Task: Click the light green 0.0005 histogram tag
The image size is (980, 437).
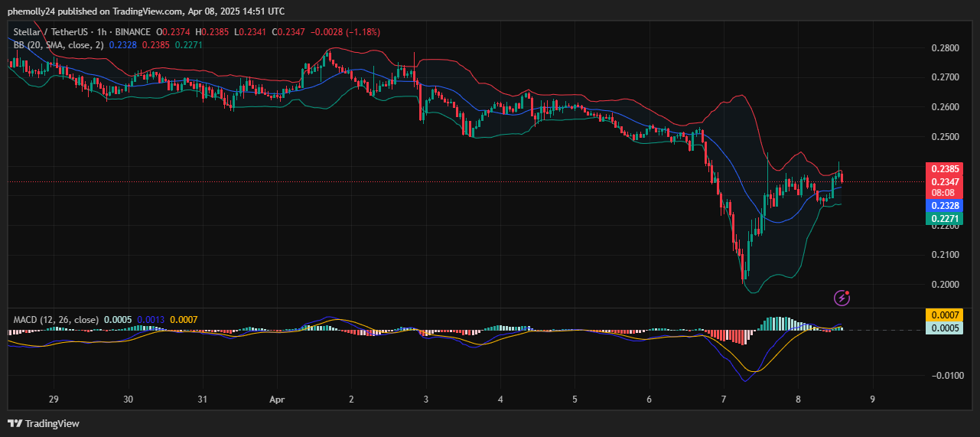Action: 942,328
